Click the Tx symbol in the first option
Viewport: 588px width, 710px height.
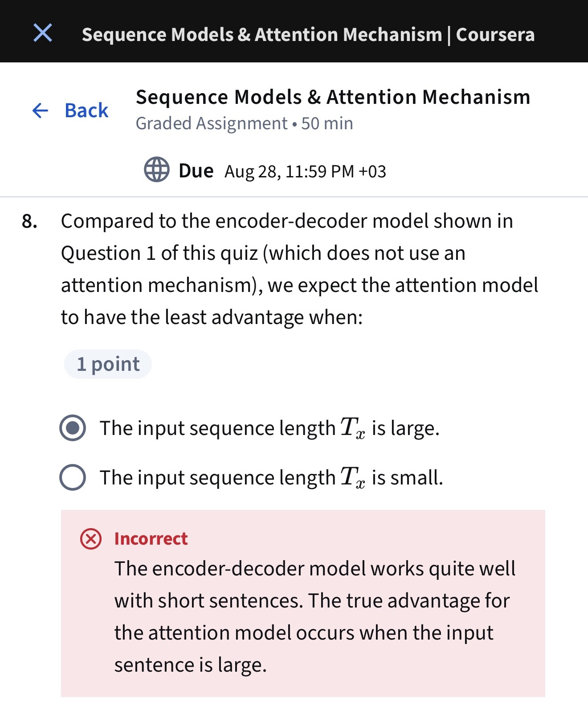[x=352, y=428]
